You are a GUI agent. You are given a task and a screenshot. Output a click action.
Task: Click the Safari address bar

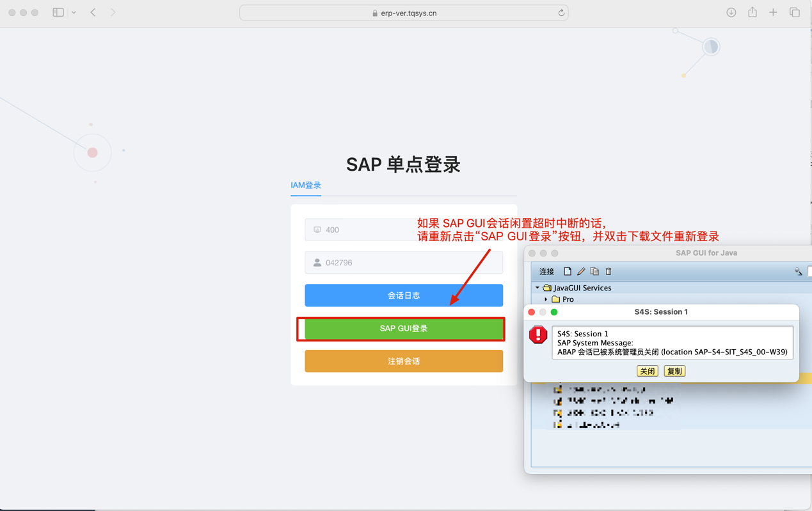(403, 13)
